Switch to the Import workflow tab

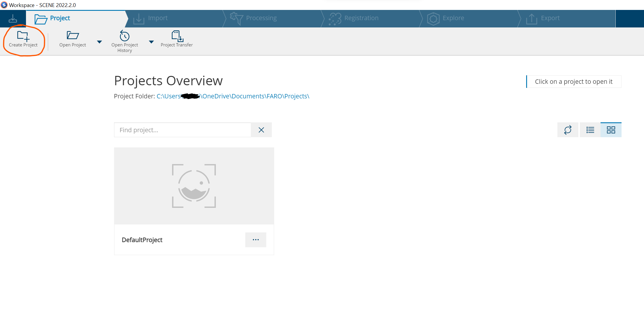click(157, 18)
